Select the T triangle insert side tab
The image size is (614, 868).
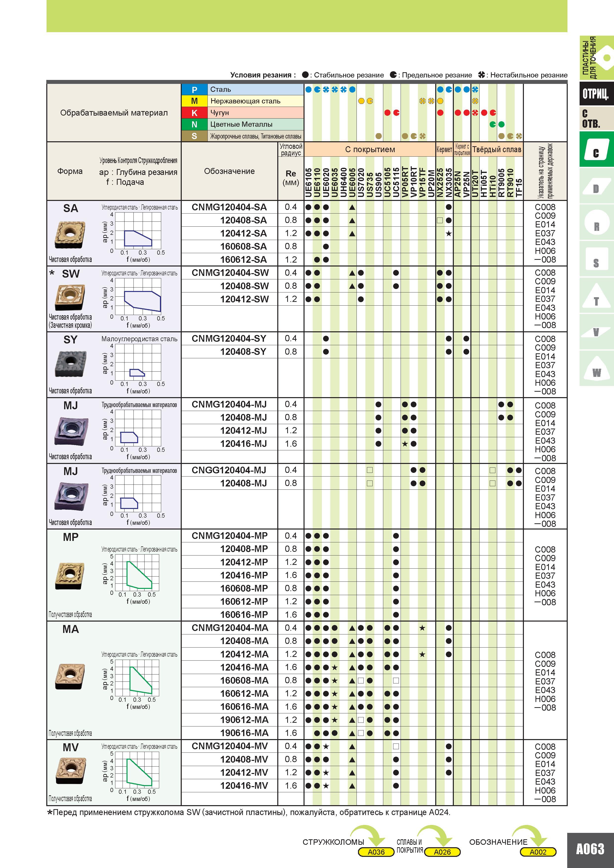(x=596, y=296)
